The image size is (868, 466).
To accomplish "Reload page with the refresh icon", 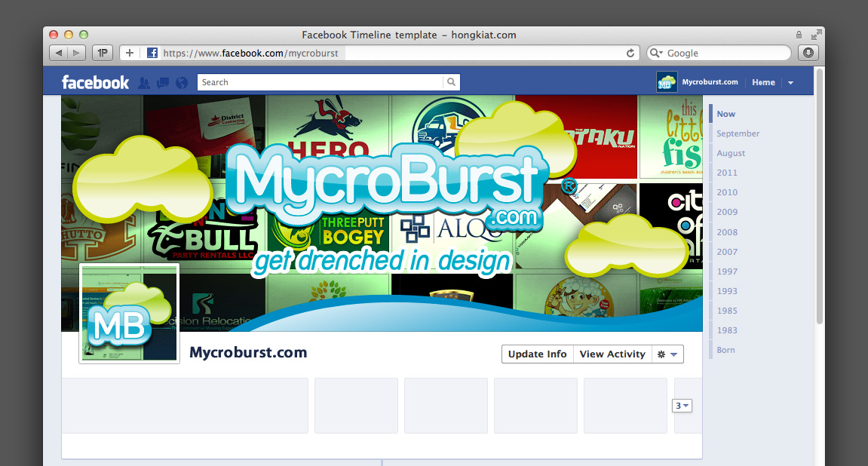I will (630, 53).
